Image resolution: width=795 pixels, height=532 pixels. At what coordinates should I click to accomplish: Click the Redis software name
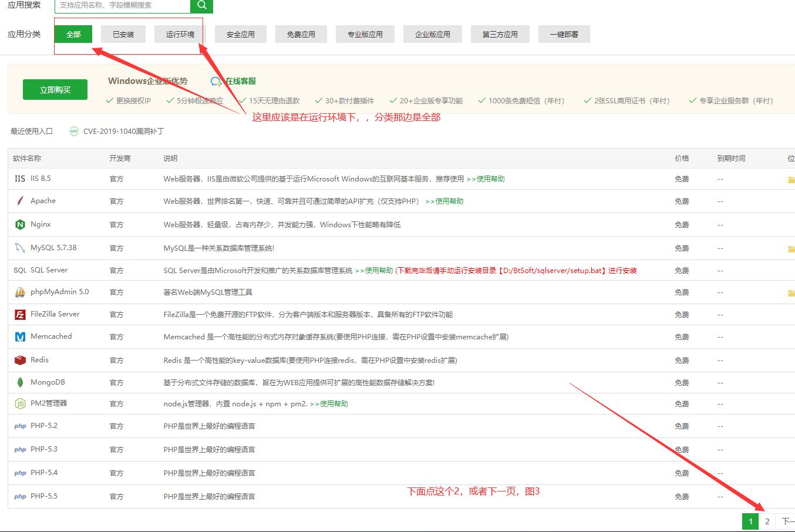39,360
